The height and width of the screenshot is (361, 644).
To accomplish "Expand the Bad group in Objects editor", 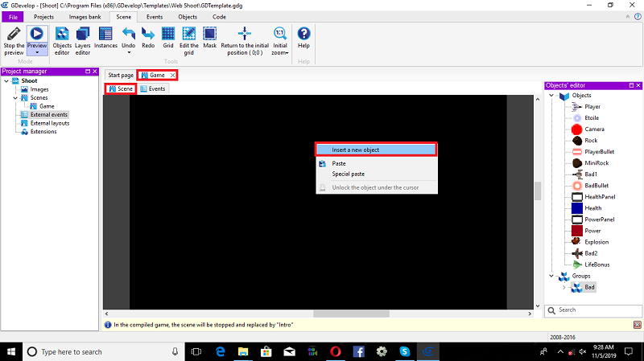I will click(x=564, y=287).
